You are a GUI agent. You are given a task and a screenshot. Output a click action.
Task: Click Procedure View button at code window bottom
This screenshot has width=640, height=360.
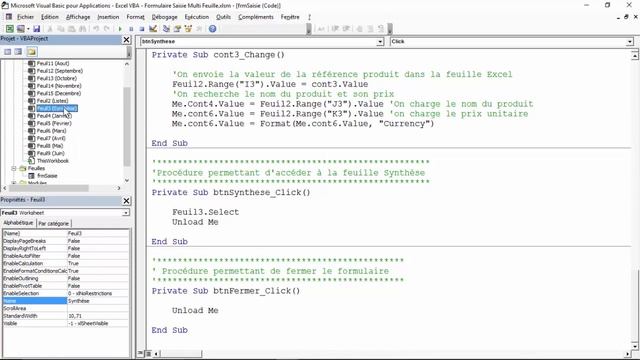click(x=140, y=353)
